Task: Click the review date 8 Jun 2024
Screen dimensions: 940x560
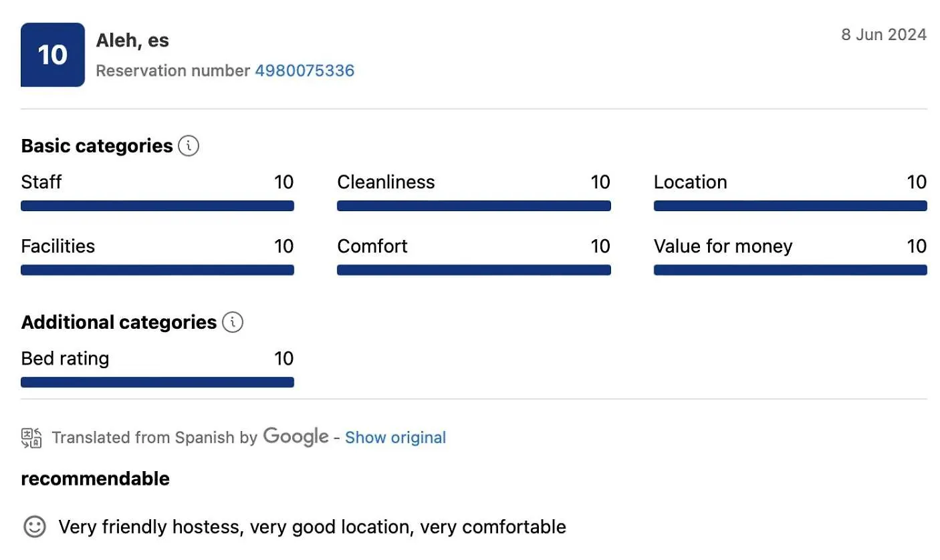Action: (884, 35)
